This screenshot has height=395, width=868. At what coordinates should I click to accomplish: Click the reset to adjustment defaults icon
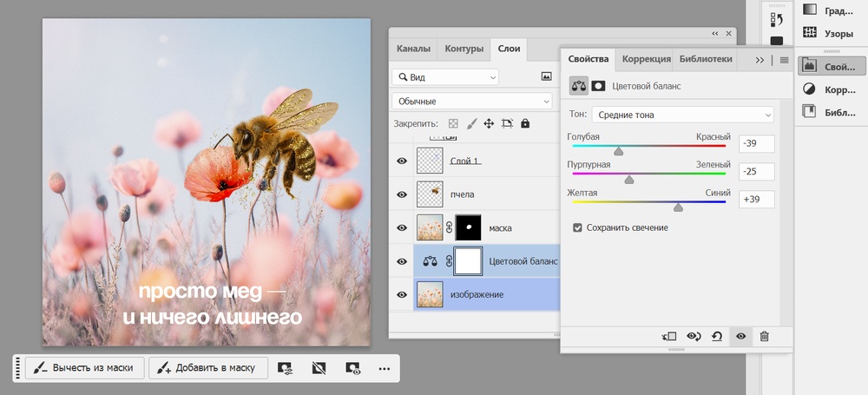(717, 337)
